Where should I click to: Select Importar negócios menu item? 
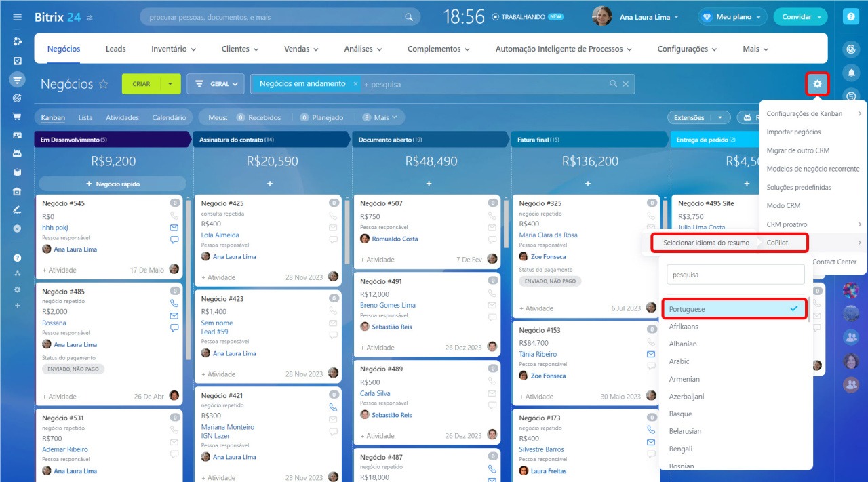point(793,132)
